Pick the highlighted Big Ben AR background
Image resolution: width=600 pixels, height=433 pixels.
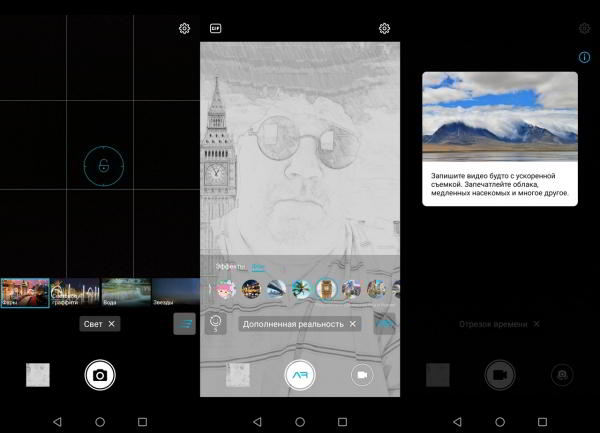pyautogui.click(x=327, y=290)
